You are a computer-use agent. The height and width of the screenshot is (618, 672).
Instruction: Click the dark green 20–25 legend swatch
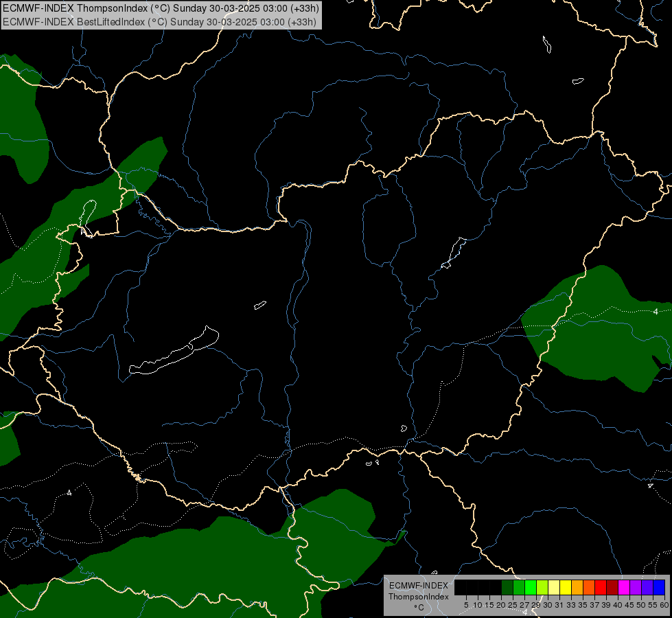(507, 587)
